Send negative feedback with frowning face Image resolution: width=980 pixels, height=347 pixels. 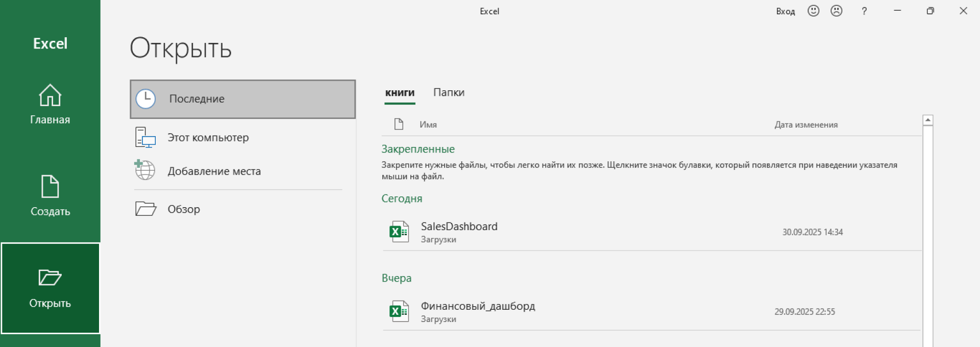(836, 11)
